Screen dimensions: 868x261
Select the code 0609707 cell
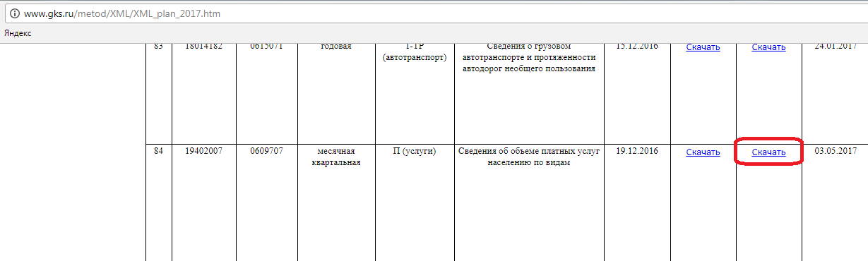click(266, 151)
